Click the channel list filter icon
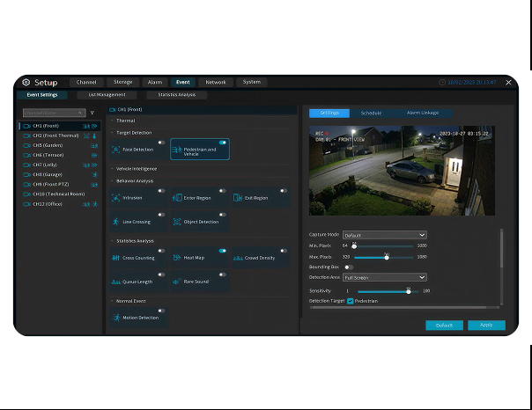This screenshot has width=532, height=410. tap(92, 113)
